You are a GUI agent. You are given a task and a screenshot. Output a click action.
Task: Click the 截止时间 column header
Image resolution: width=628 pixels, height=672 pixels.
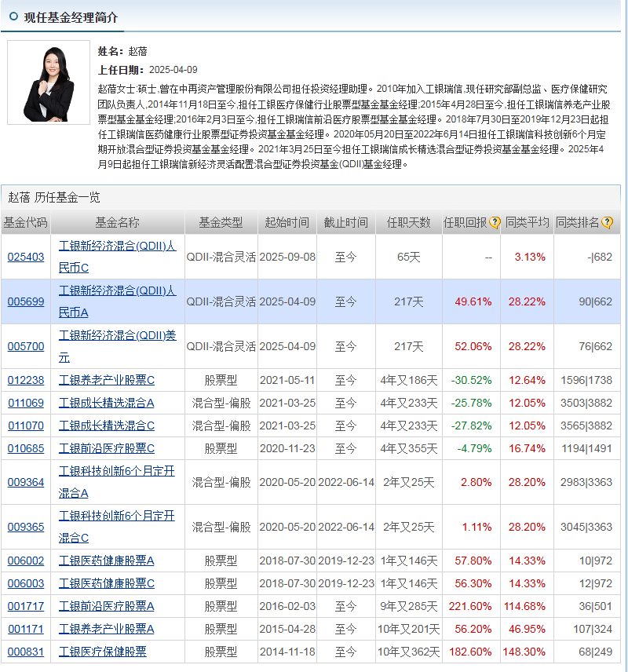point(346,222)
